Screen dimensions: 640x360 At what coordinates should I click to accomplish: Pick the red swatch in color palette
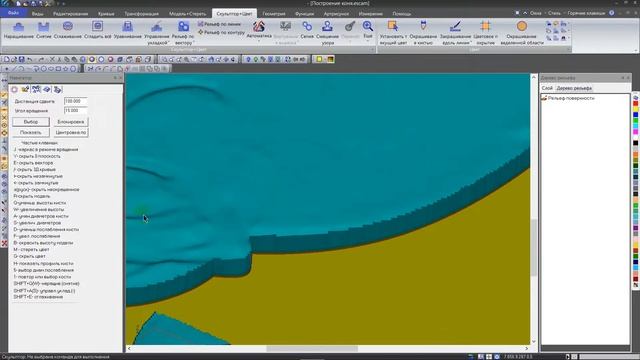coord(636,104)
